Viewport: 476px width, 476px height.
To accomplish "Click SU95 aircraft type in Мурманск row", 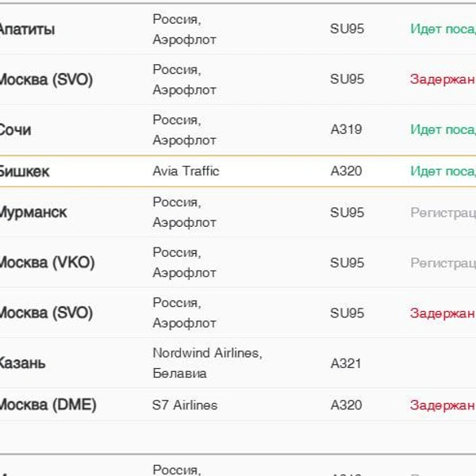I will pos(347,213).
